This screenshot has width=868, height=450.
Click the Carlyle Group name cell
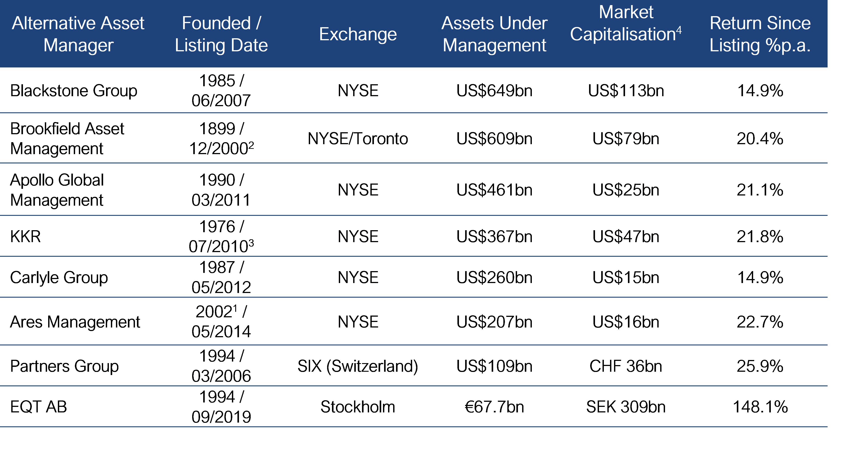click(59, 277)
